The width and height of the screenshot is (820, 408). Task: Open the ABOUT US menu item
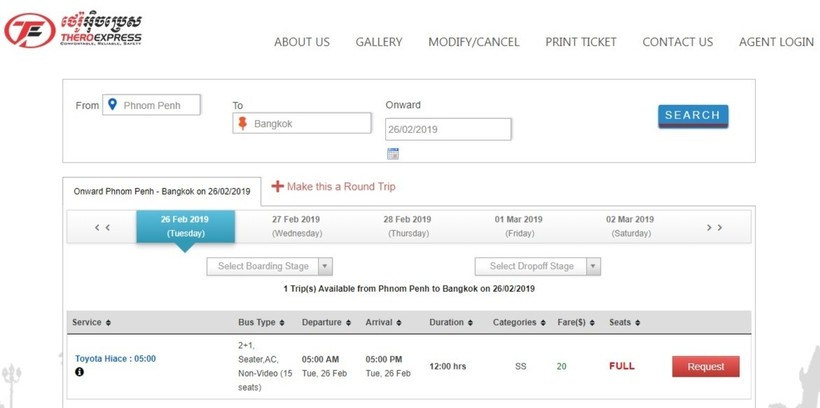[301, 42]
